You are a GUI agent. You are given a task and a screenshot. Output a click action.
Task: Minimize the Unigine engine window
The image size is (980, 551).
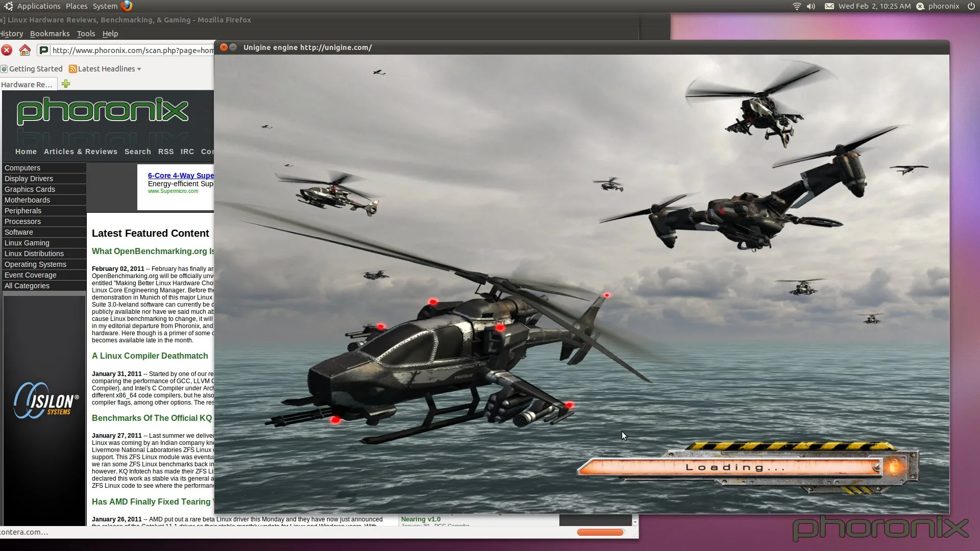click(233, 47)
